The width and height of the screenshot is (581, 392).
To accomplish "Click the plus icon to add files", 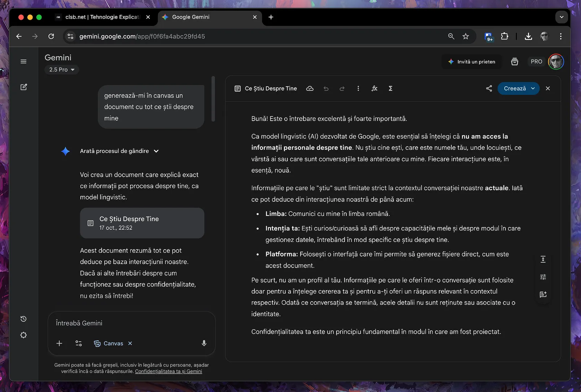I will click(x=59, y=343).
